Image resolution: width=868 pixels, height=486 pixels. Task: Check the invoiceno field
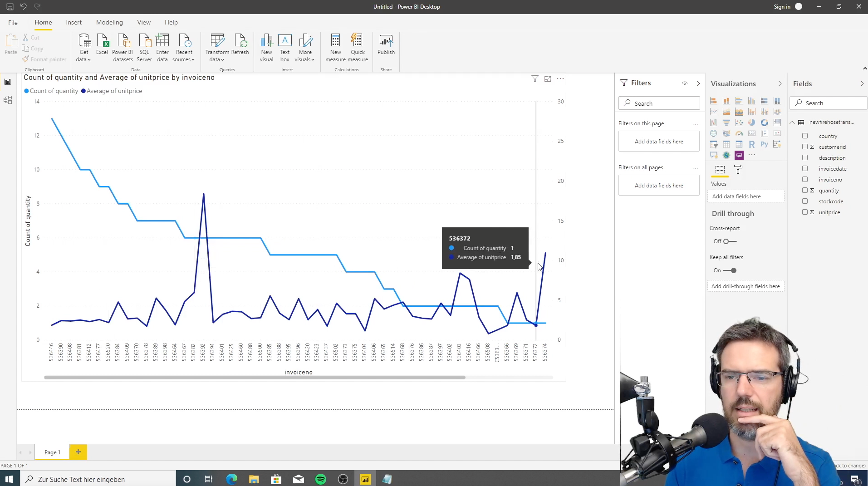pyautogui.click(x=805, y=179)
